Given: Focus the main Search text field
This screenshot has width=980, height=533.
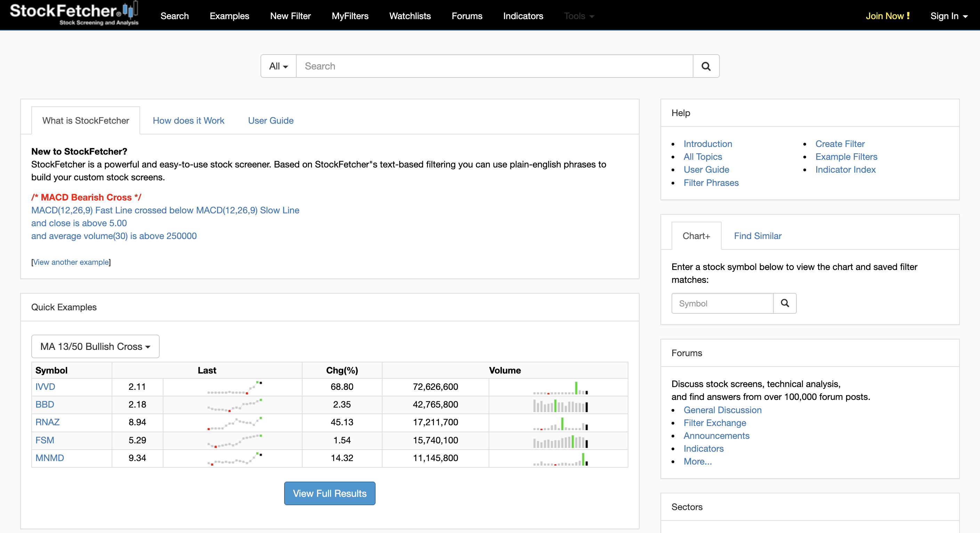Looking at the screenshot, I should tap(495, 66).
